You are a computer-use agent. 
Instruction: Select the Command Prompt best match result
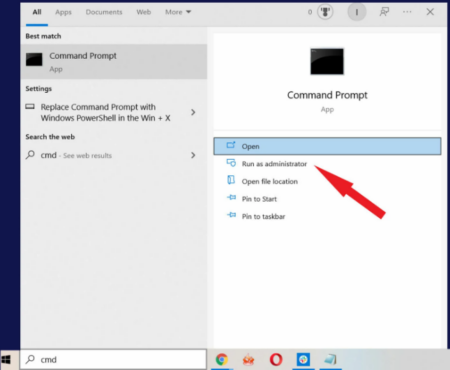tap(114, 62)
